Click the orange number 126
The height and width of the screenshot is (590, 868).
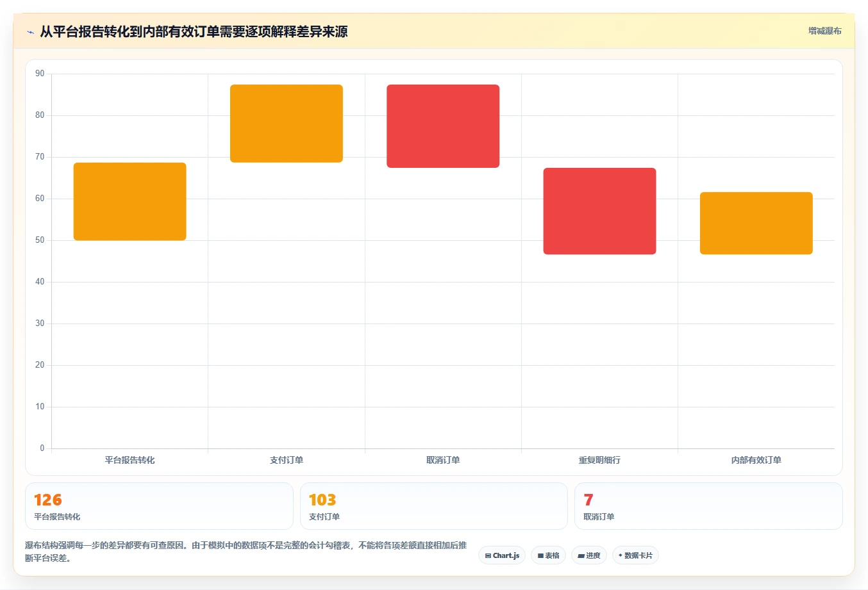pyautogui.click(x=48, y=500)
